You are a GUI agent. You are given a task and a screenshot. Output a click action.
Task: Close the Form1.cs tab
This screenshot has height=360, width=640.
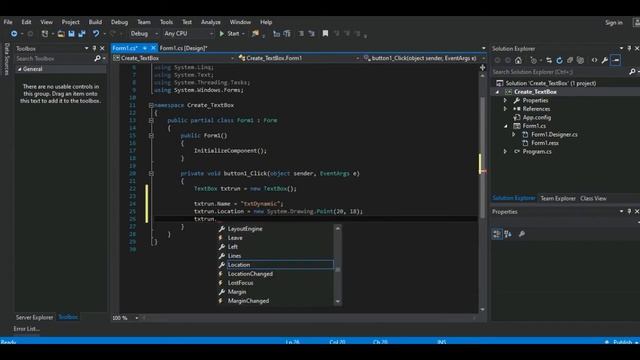click(x=153, y=48)
